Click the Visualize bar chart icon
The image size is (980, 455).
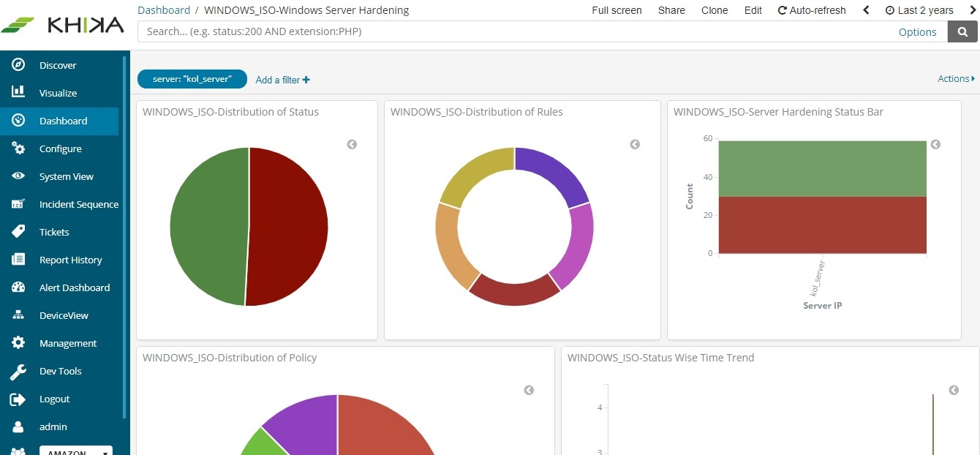(x=18, y=93)
